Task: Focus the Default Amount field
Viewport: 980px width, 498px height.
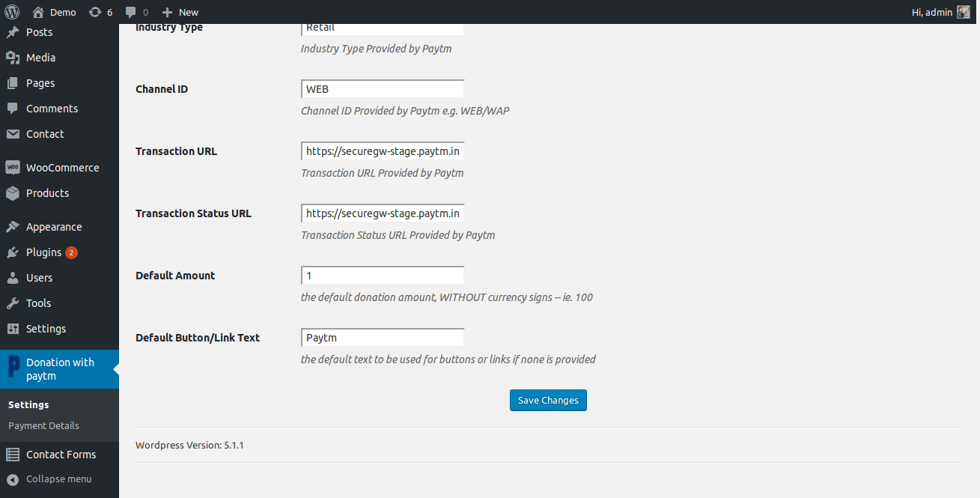Action: [x=383, y=276]
